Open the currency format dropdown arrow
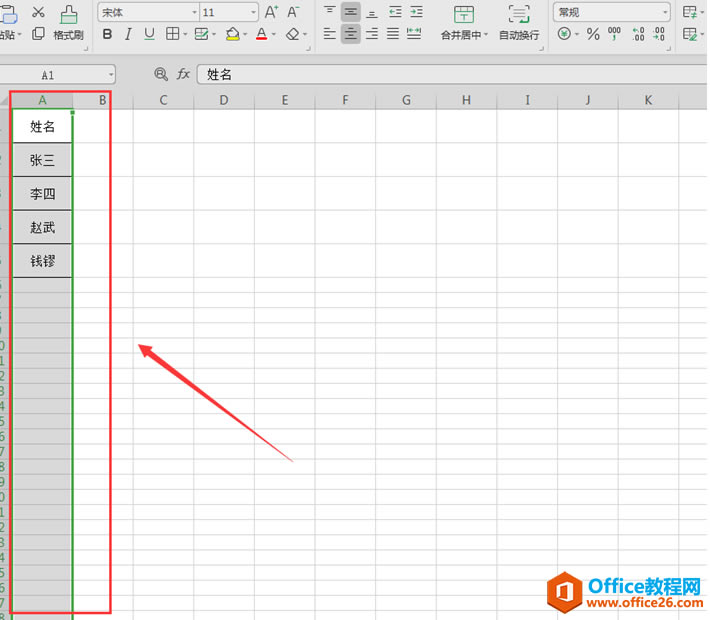The height and width of the screenshot is (620, 710). click(577, 34)
